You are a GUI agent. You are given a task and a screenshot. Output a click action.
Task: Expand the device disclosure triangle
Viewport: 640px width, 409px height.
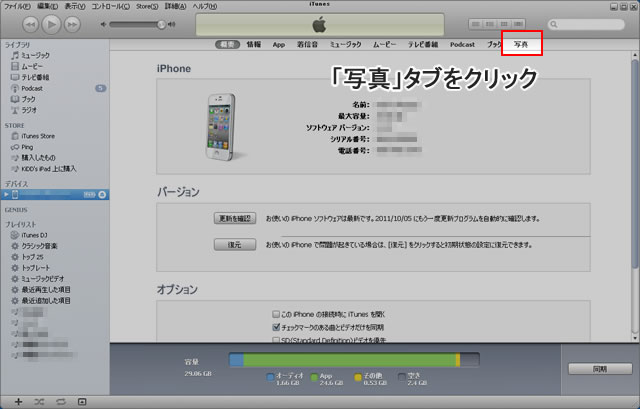[6, 195]
